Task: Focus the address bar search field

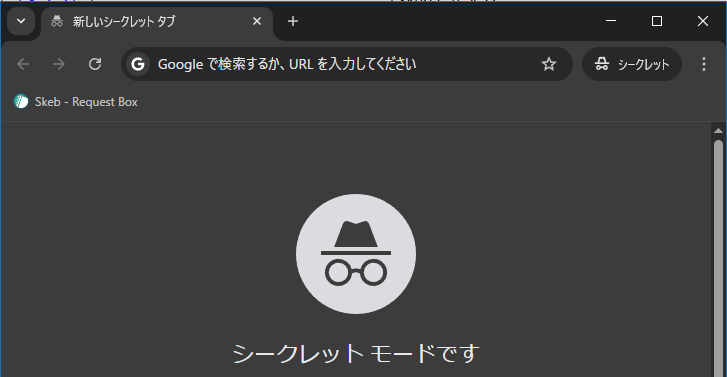Action: click(x=347, y=64)
